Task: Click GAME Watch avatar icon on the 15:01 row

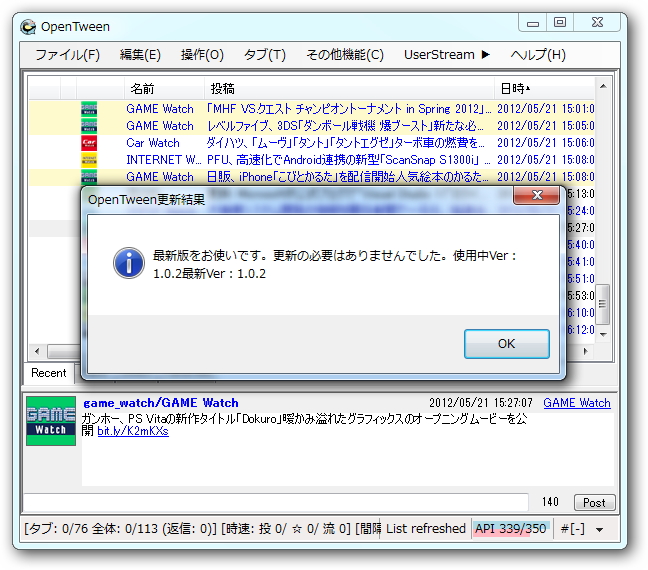Action: 89,108
